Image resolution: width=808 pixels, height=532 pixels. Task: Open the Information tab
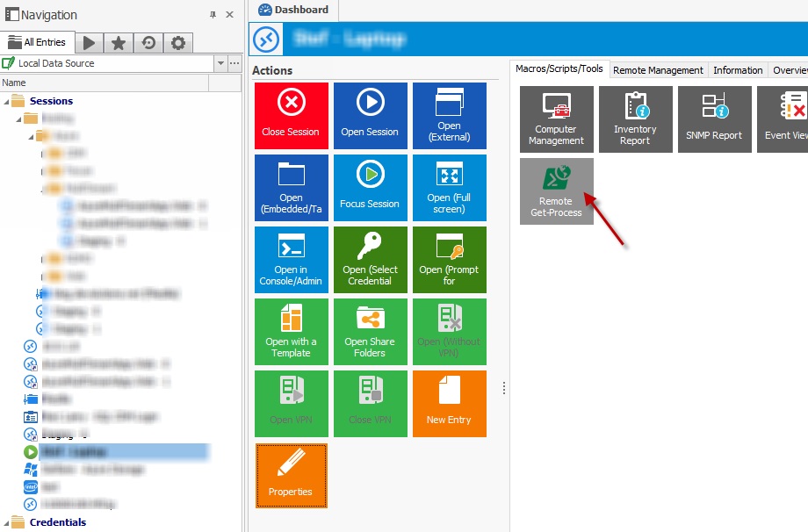(738, 69)
